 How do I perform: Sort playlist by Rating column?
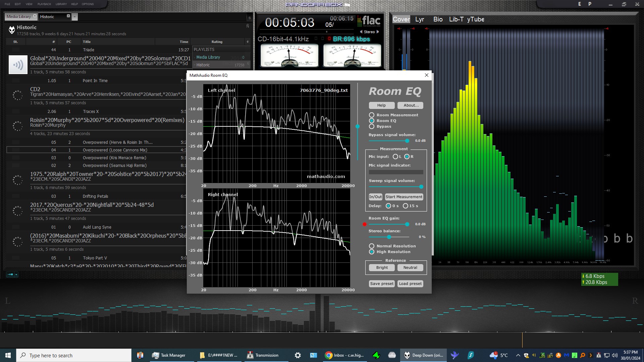point(217,42)
